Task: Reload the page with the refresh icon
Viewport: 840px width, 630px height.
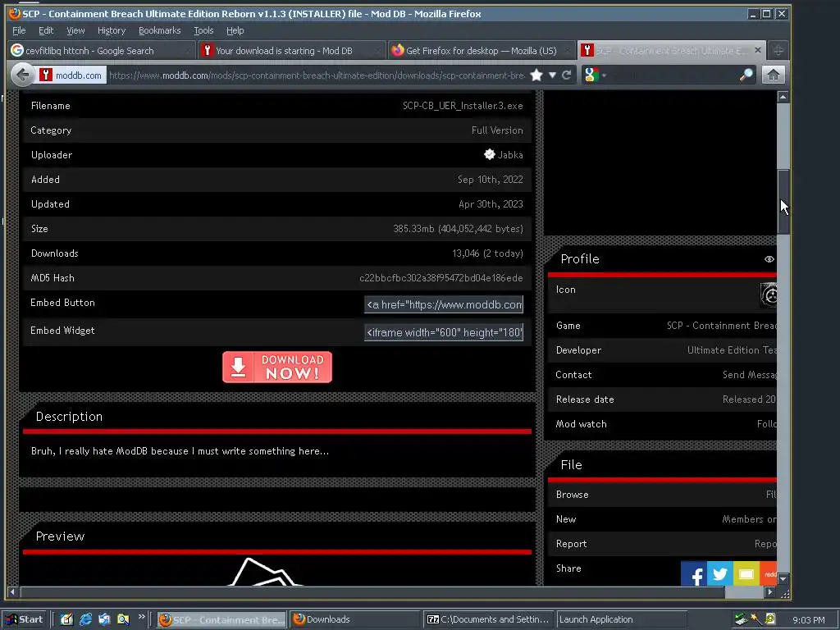Action: [x=566, y=75]
